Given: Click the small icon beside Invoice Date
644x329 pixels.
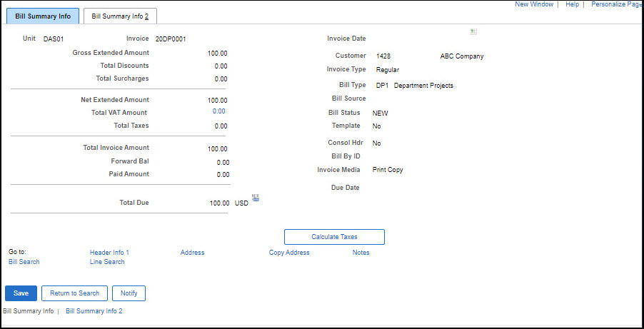Looking at the screenshot, I should click(x=473, y=32).
